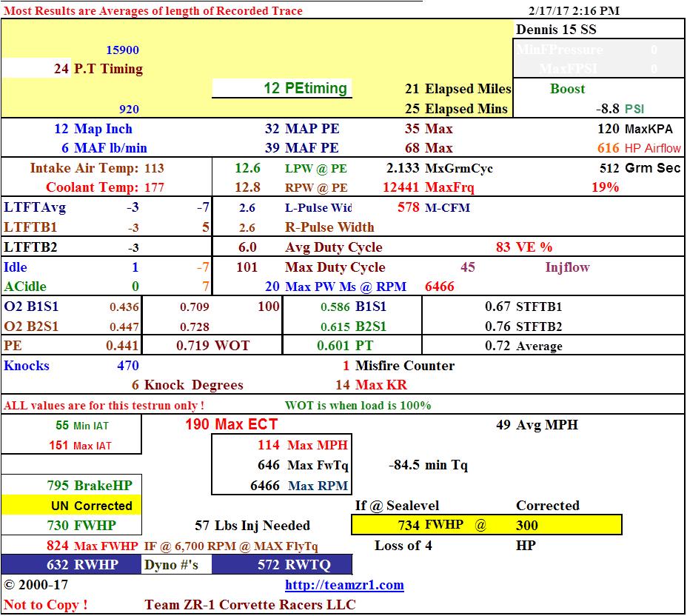The width and height of the screenshot is (687, 616).
Task: Click the yellow 734 FWHP sealevel cell
Action: click(x=486, y=525)
